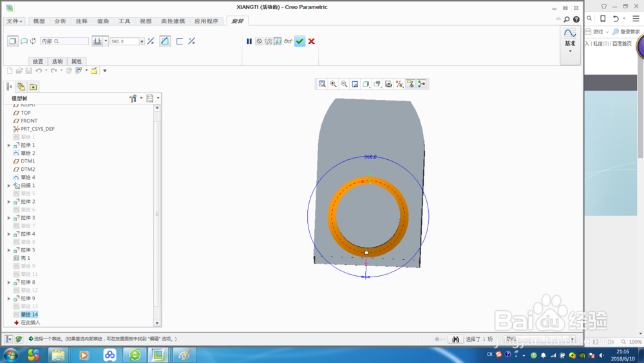Open File Explorer from taskbar
Screen dimensions: 644x363
59,355
